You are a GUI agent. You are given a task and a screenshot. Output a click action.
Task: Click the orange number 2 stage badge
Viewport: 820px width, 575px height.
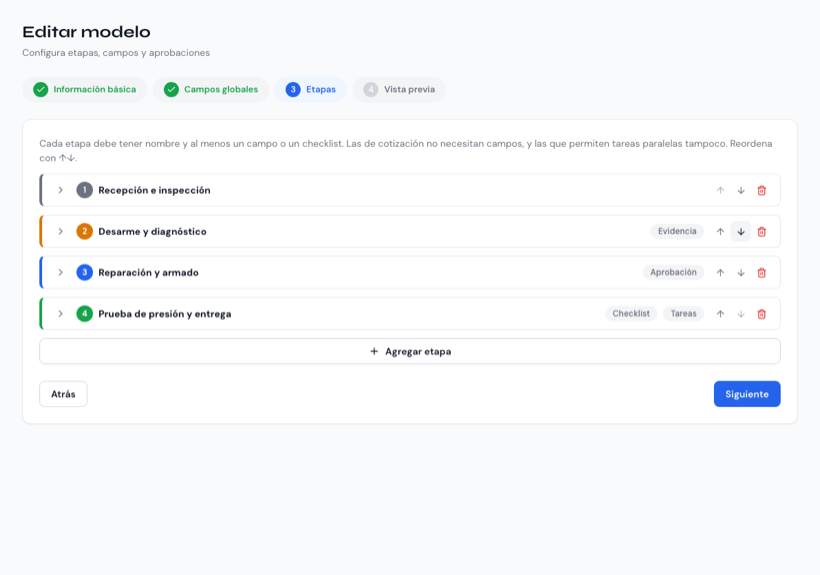(85, 231)
